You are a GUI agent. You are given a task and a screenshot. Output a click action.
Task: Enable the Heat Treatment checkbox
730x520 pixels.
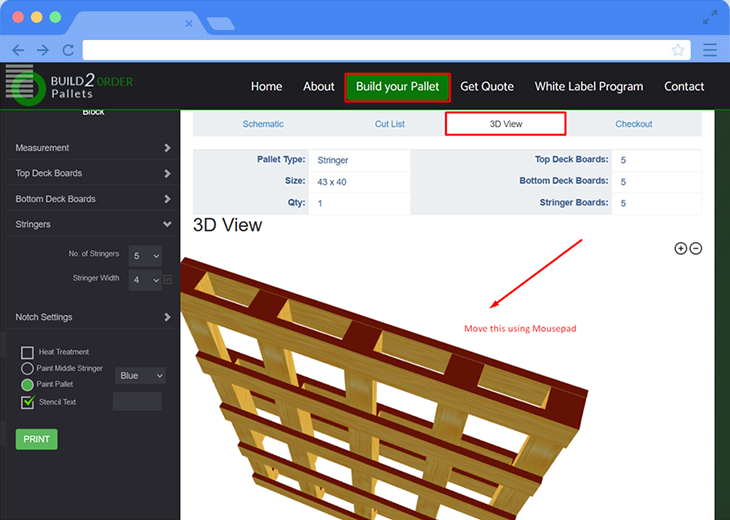27,352
